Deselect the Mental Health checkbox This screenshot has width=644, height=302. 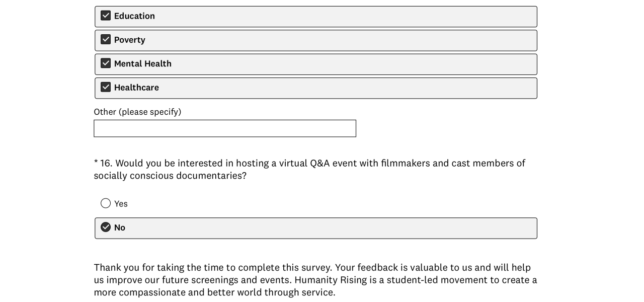(106, 63)
